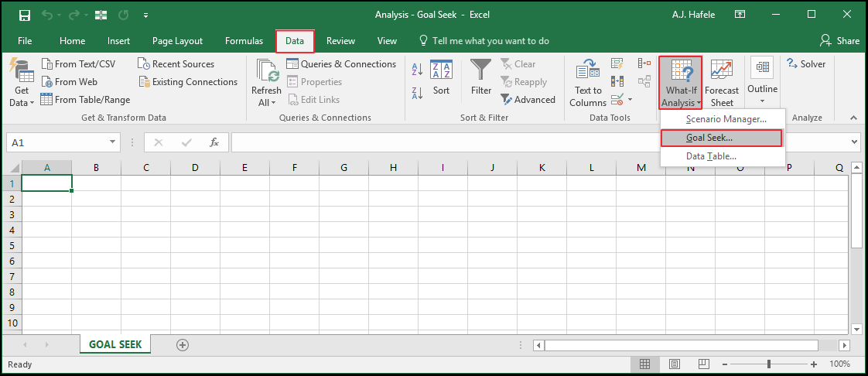Open the Customize Quick Access Toolbar dropdown
868x376 pixels.
[x=145, y=15]
